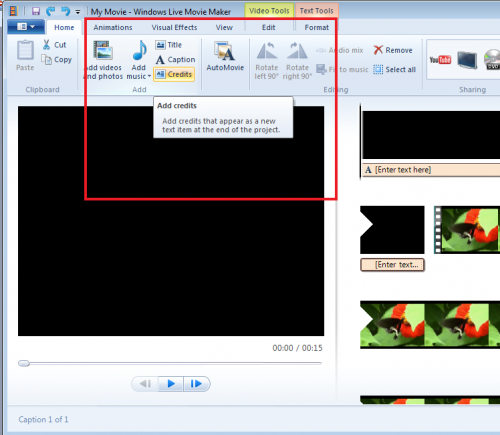Click the Video Tools contextual header
This screenshot has width=500, height=435.
pos(269,11)
